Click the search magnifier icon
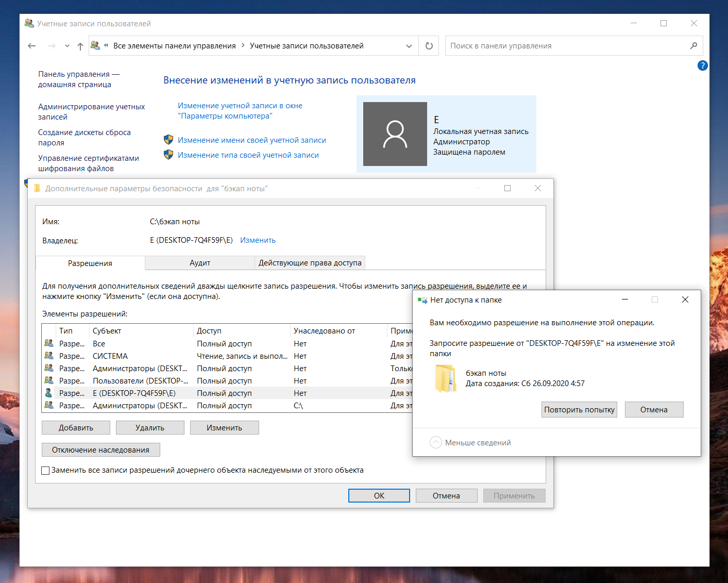This screenshot has height=583, width=728. 693,46
